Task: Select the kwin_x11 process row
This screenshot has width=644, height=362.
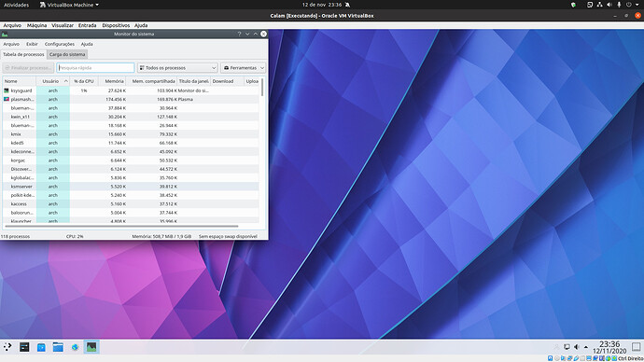Action: click(x=131, y=117)
